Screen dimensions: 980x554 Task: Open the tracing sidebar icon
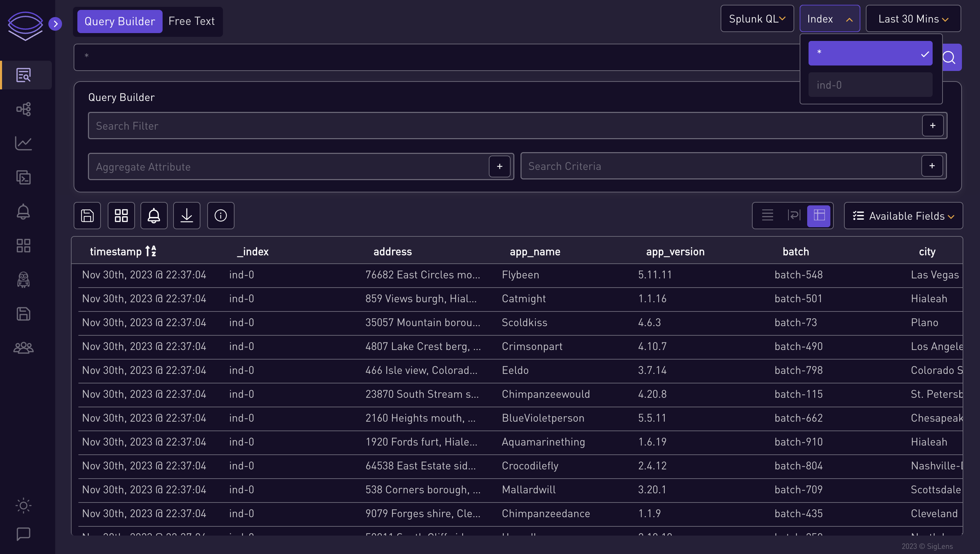click(x=24, y=109)
